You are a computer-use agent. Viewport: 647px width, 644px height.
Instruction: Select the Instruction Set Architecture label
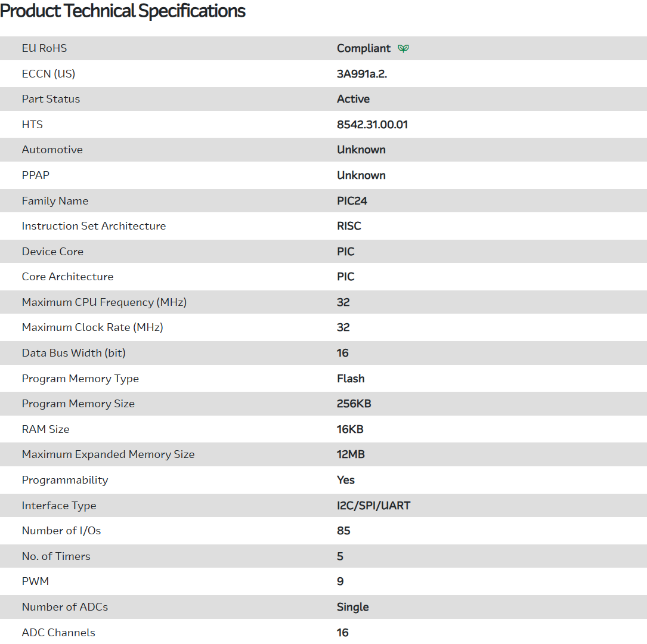point(94,226)
